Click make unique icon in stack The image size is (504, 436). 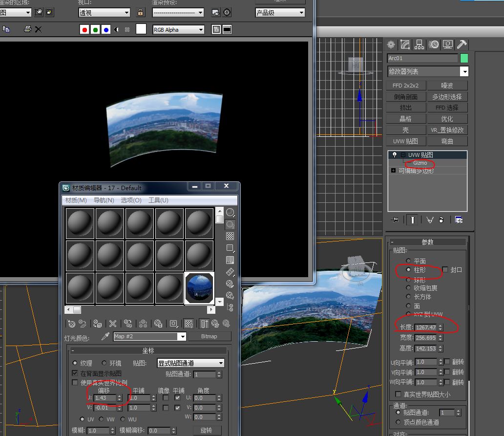pyautogui.click(x=430, y=220)
